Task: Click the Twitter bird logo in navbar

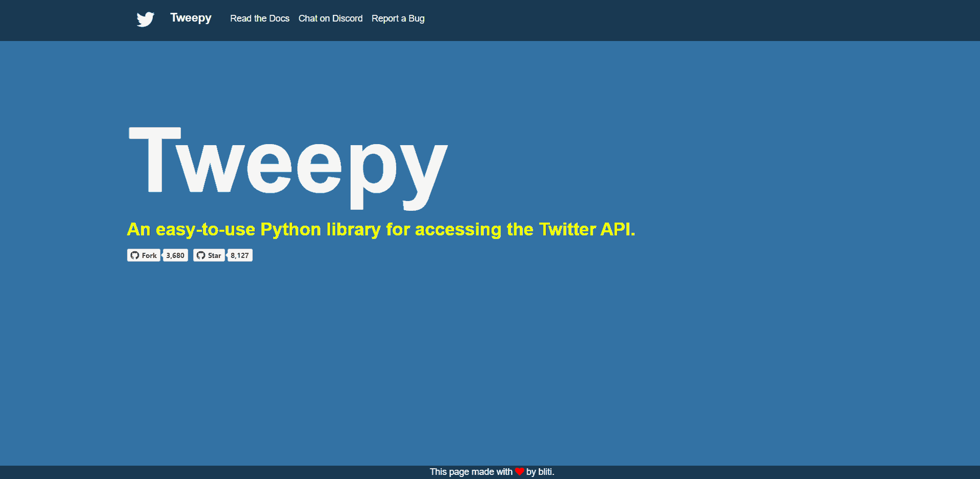Action: point(146,19)
